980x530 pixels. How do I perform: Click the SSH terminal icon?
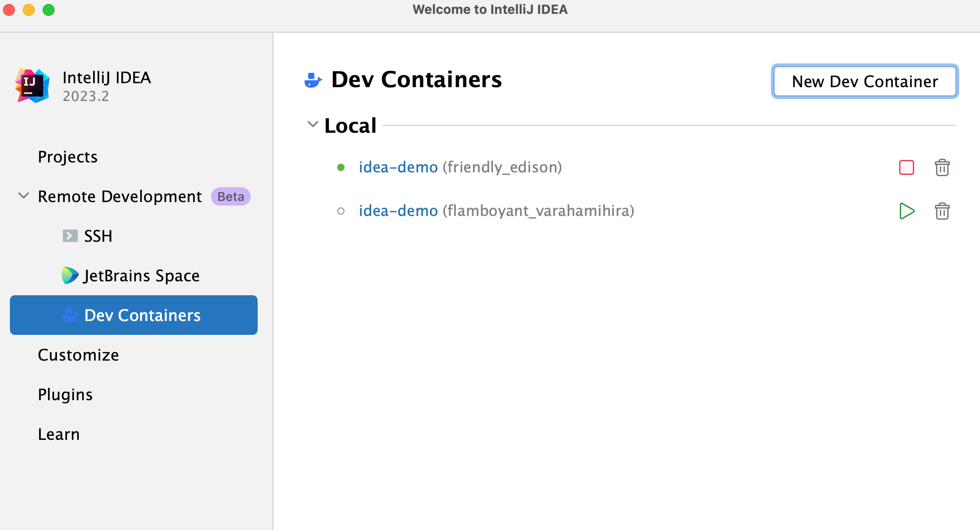(70, 236)
